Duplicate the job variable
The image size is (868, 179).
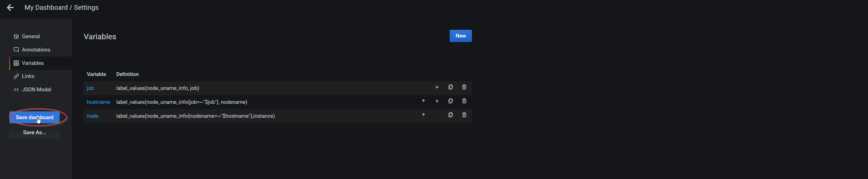451,87
